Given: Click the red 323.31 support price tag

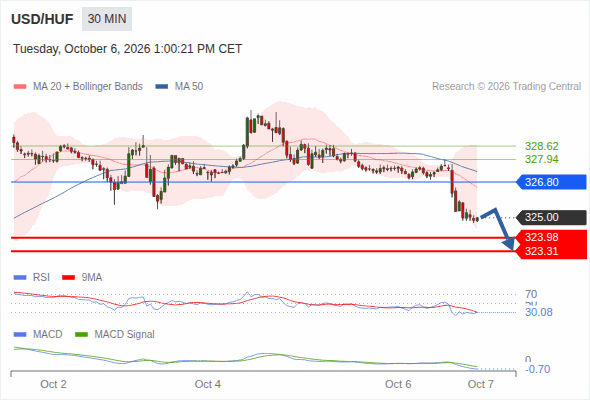Looking at the screenshot, I should [551, 251].
